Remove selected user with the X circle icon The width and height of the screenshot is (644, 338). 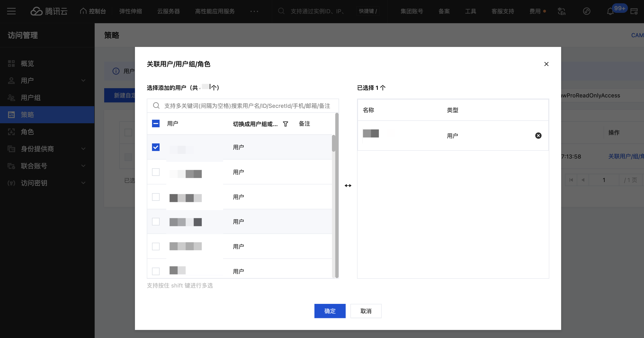[538, 136]
